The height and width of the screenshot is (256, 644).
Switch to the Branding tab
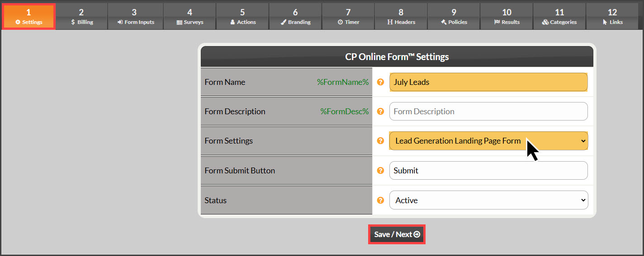295,17
